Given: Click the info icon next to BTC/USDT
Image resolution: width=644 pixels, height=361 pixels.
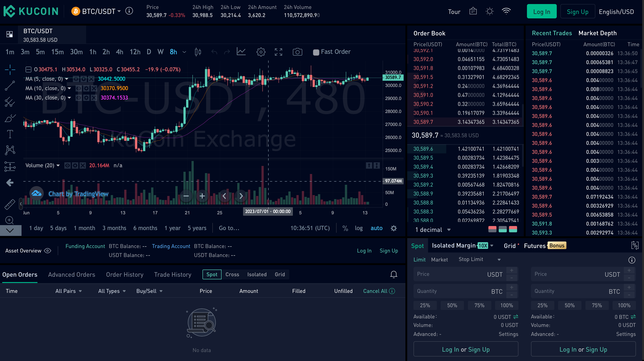Looking at the screenshot, I should pyautogui.click(x=129, y=11).
